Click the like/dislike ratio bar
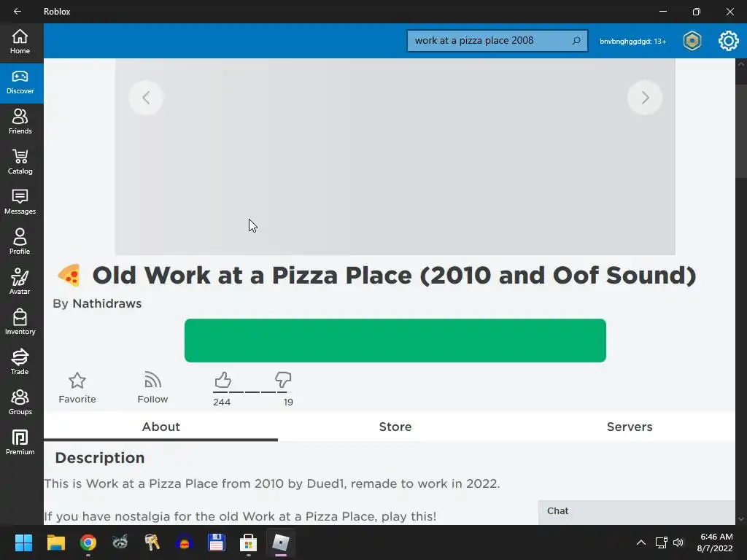The image size is (747, 560). (252, 392)
